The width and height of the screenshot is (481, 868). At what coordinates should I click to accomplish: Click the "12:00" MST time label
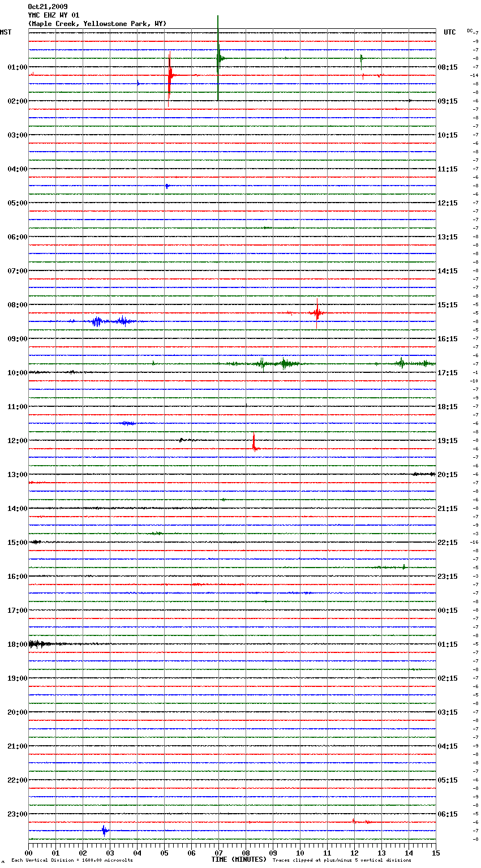18,441
